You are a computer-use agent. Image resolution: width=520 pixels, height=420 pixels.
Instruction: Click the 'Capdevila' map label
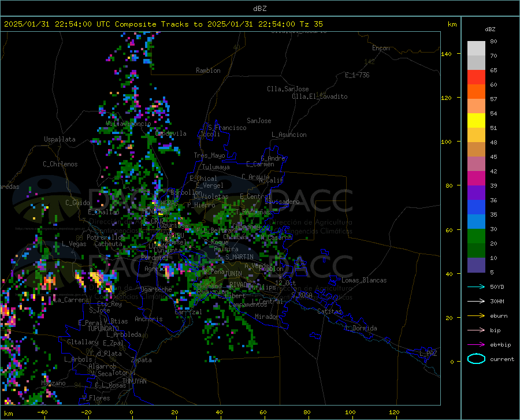(x=171, y=133)
